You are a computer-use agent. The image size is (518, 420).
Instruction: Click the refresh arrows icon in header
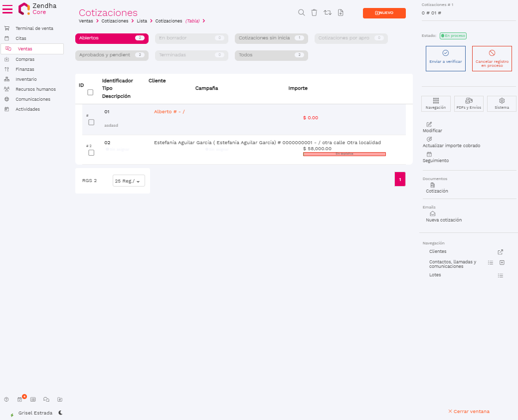(328, 13)
